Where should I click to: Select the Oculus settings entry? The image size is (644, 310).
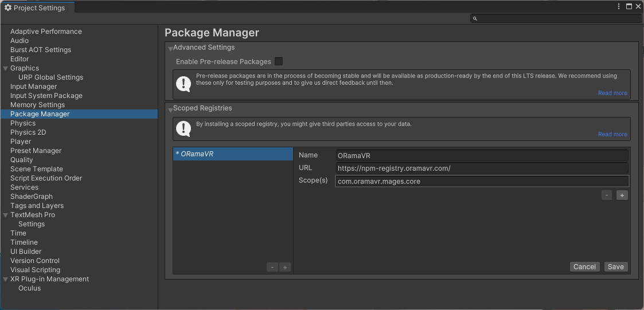[x=30, y=288]
